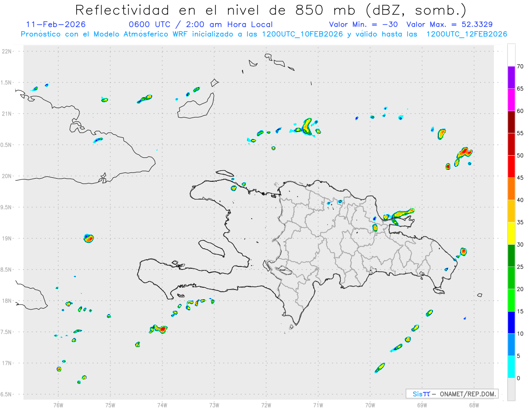Pick the yellow 30–35 dBZ colorbar band
Image resolution: width=532 pixels, height=411 pixels.
[511, 233]
